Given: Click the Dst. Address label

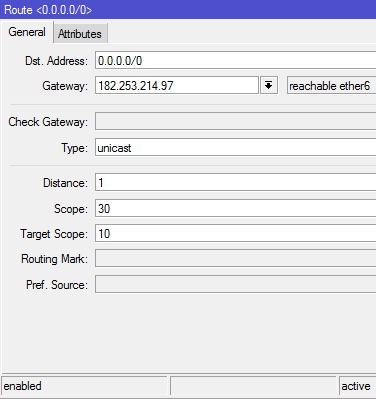Looking at the screenshot, I should click(56, 61).
